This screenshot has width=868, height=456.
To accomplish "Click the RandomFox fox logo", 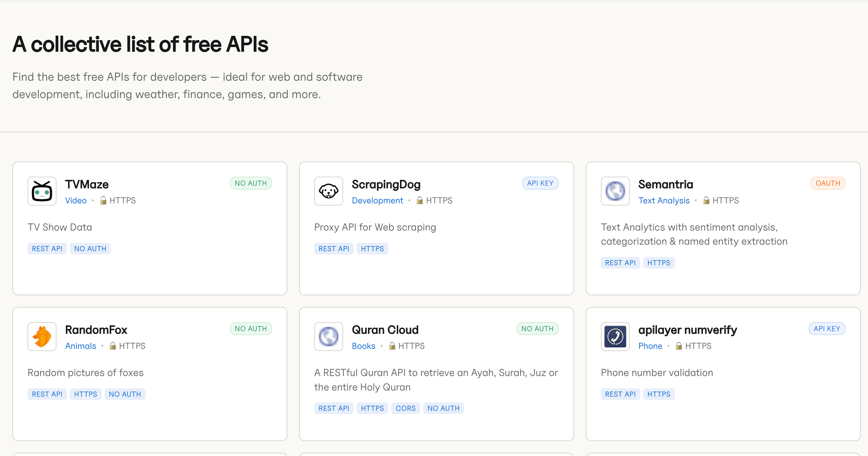I will [x=42, y=337].
